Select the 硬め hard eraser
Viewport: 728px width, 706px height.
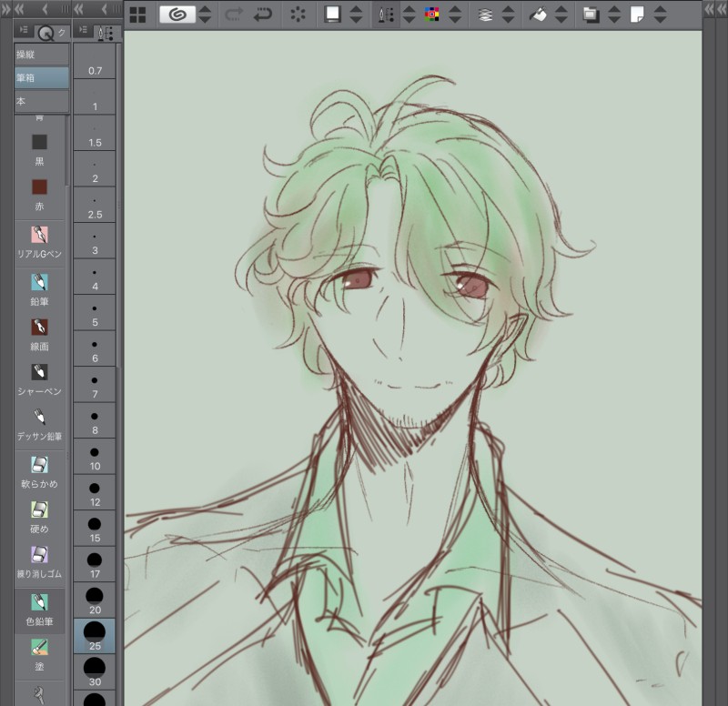[x=39, y=517]
